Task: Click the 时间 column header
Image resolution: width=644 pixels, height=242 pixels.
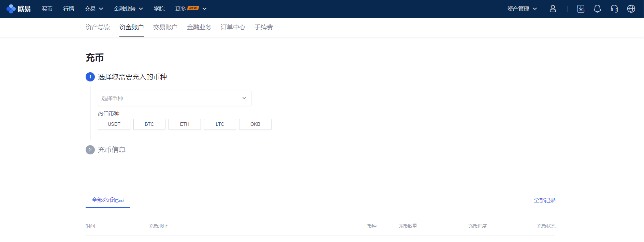Action: click(90, 226)
